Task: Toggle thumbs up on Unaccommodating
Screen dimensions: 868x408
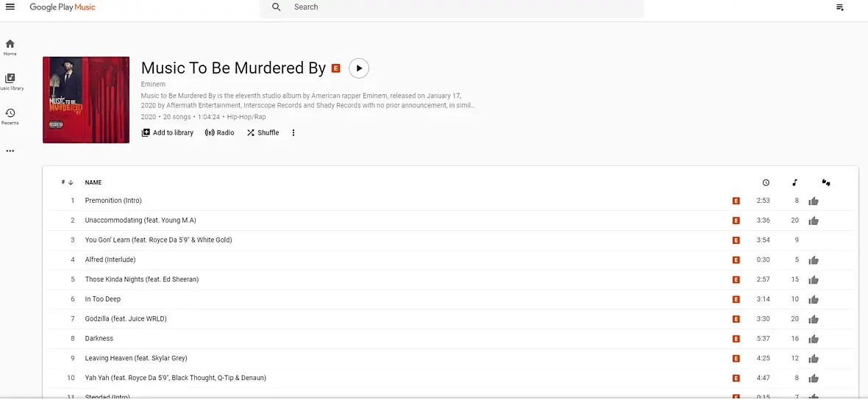Action: [813, 221]
